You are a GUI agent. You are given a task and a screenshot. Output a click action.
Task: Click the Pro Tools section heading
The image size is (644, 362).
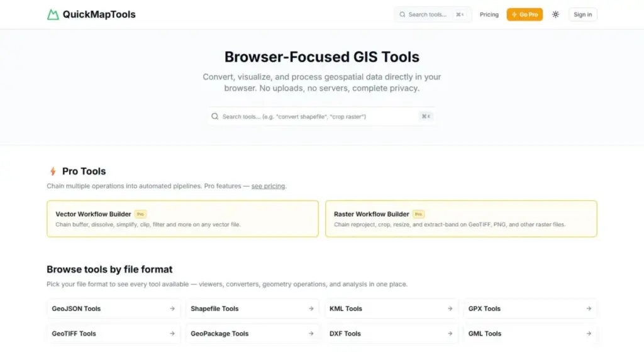84,171
